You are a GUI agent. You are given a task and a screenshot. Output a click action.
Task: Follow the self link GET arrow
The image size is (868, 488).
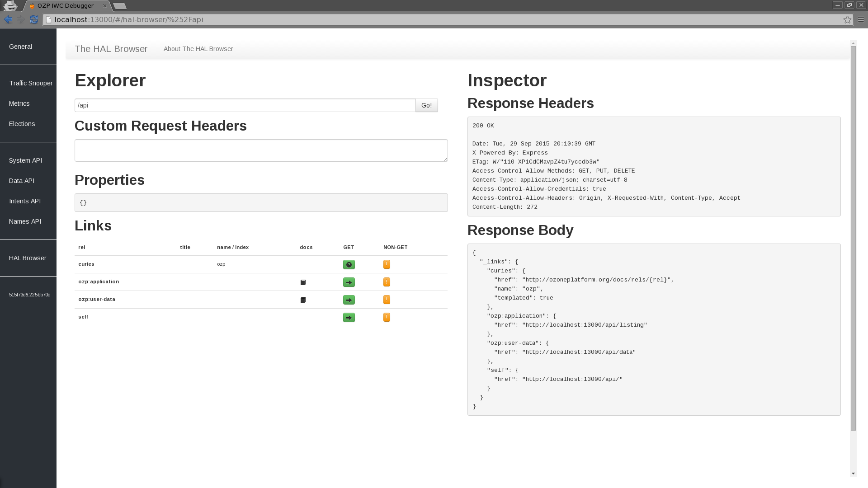(349, 318)
